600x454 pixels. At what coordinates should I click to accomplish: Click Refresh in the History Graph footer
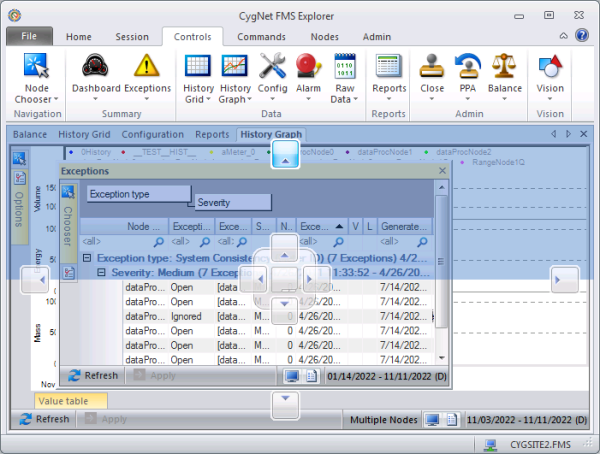tap(44, 419)
